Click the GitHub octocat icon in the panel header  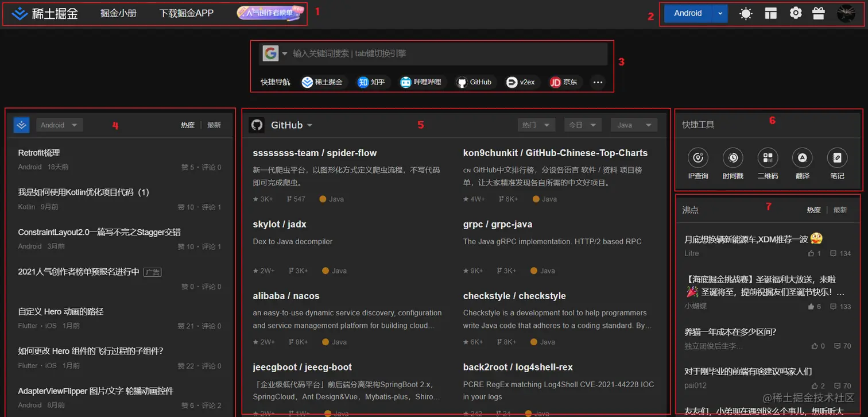click(x=257, y=125)
